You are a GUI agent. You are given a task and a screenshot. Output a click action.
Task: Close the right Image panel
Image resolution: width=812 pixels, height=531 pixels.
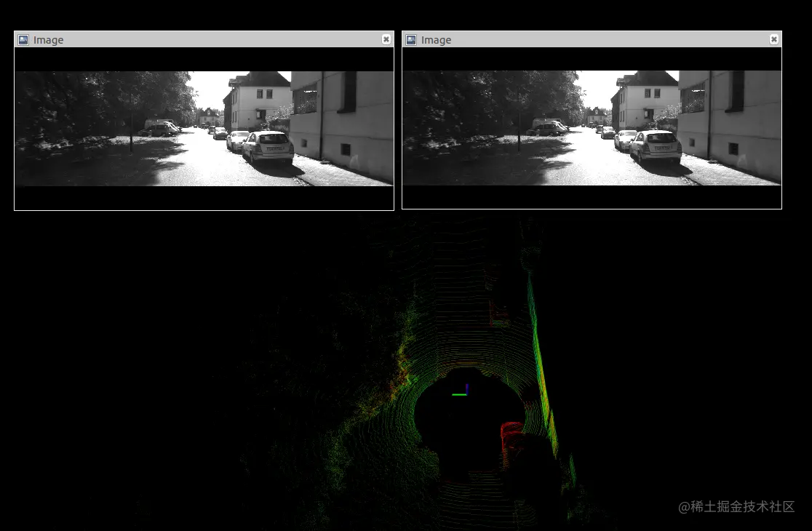(x=773, y=39)
